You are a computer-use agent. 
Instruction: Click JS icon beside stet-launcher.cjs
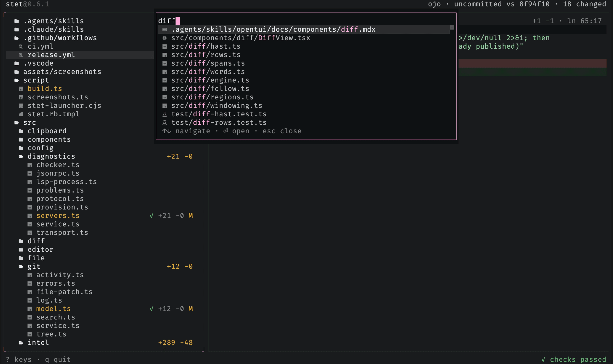(x=21, y=106)
